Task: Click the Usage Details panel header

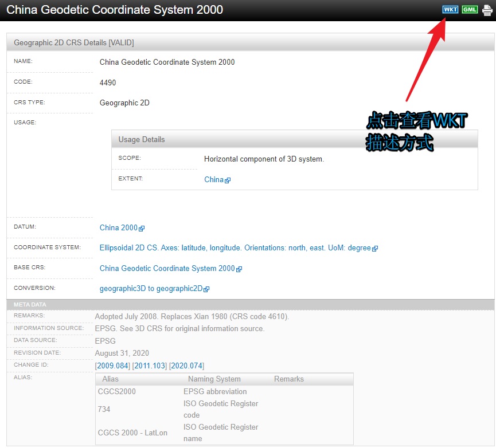Action: [295, 139]
